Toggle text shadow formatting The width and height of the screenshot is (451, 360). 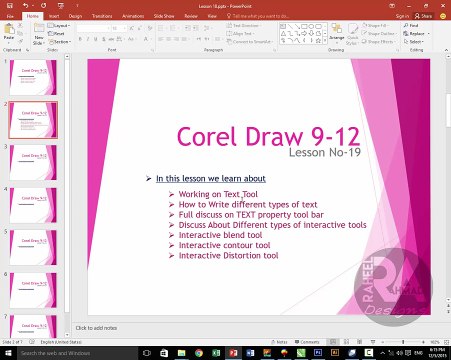click(103, 39)
